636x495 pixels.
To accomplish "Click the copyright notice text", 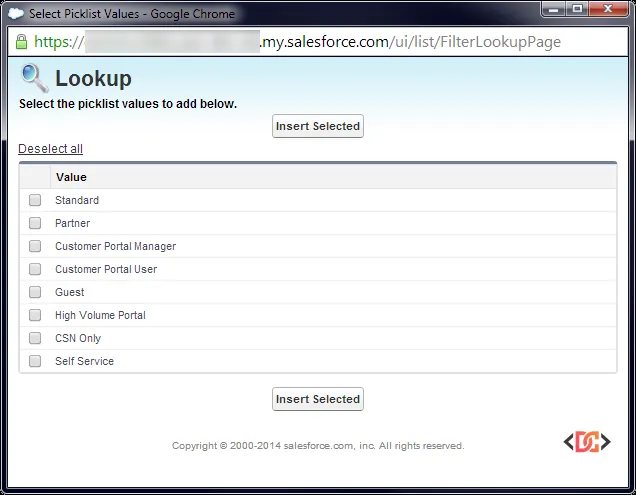I will [x=318, y=446].
